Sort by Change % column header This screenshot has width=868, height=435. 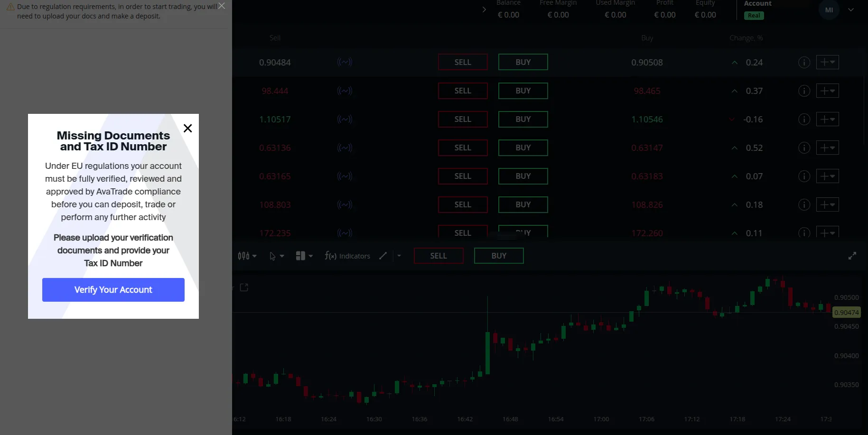click(746, 38)
